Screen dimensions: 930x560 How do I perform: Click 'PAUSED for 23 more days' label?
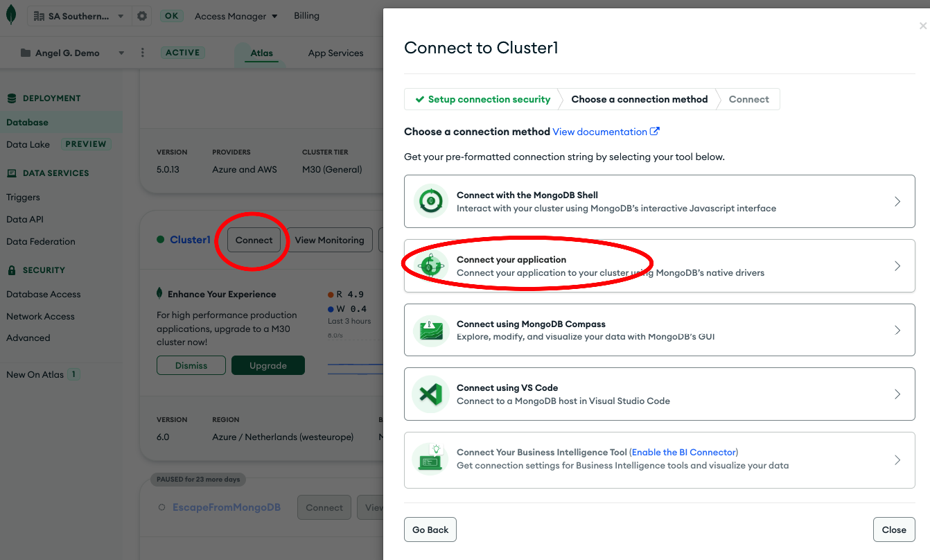tap(198, 480)
